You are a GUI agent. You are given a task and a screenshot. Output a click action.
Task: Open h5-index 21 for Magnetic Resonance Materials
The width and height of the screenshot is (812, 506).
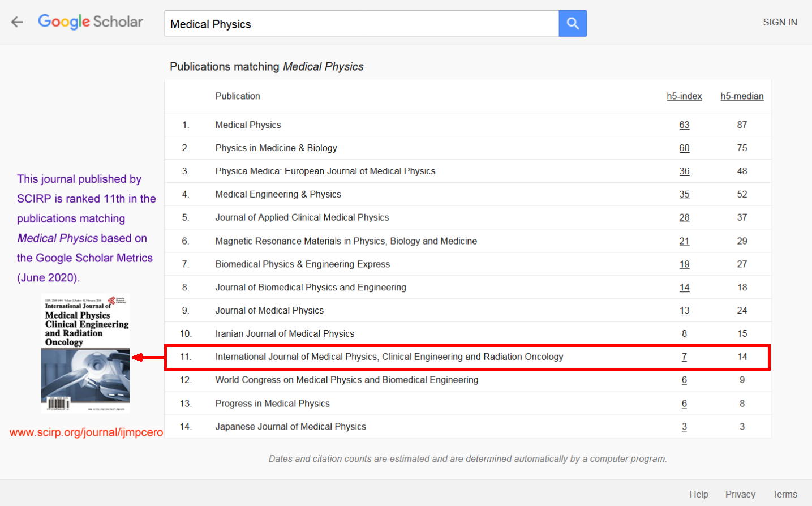tap(684, 241)
